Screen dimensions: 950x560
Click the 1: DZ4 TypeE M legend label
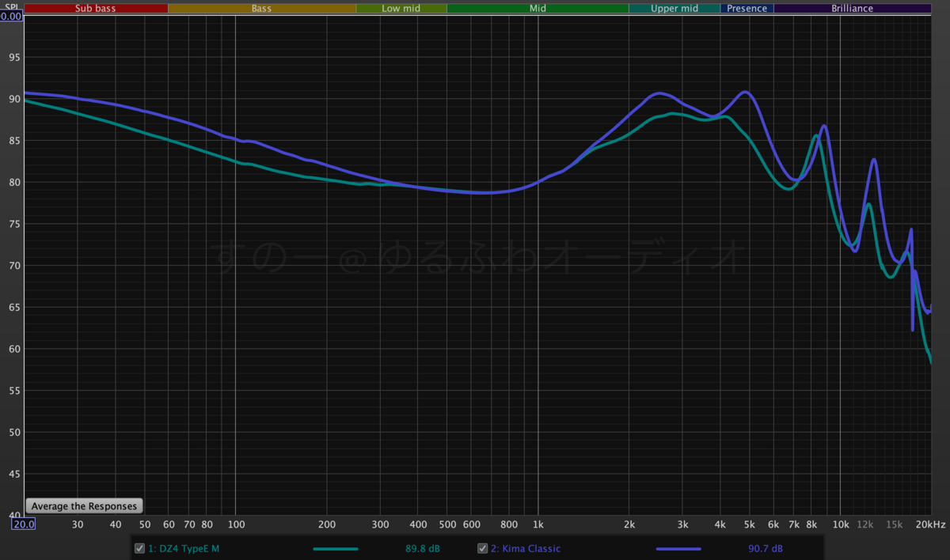click(183, 548)
